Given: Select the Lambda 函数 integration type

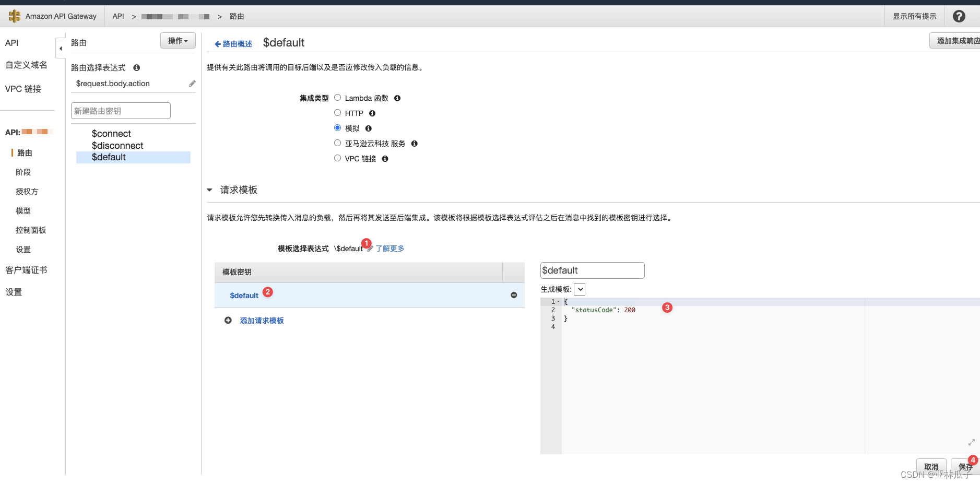Looking at the screenshot, I should pos(338,98).
